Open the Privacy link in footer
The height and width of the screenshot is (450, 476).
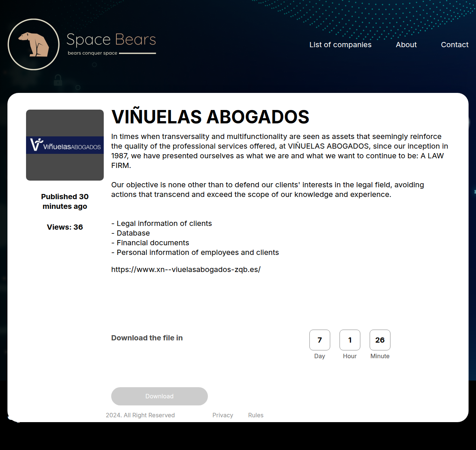[223, 415]
